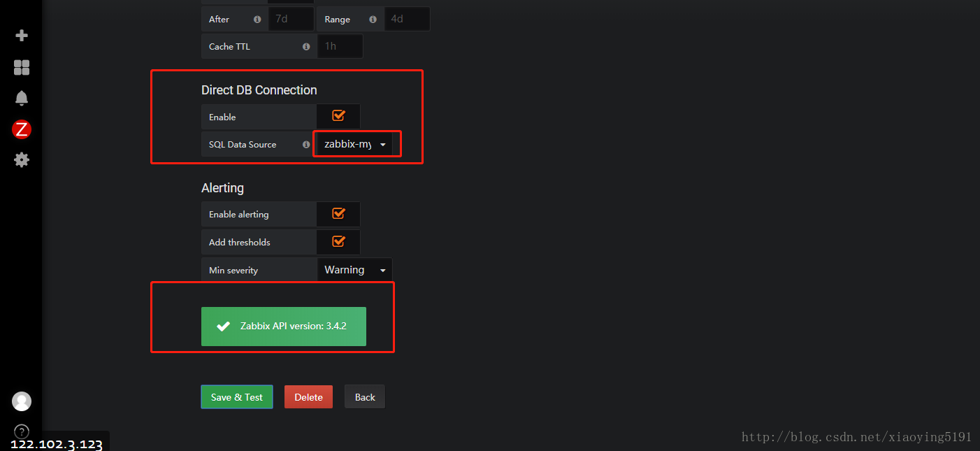This screenshot has width=980, height=451.
Task: Uncheck the Enable alerting checkbox
Action: [338, 213]
